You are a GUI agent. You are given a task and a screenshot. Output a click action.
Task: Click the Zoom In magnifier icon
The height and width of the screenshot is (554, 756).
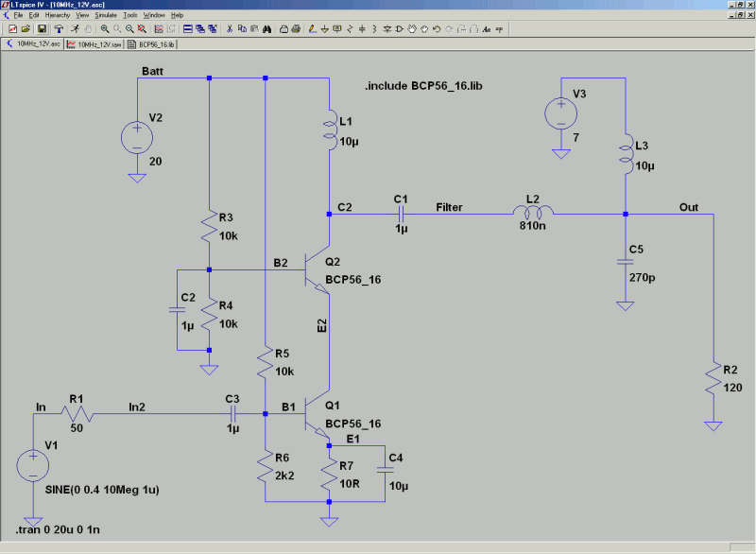coord(105,29)
